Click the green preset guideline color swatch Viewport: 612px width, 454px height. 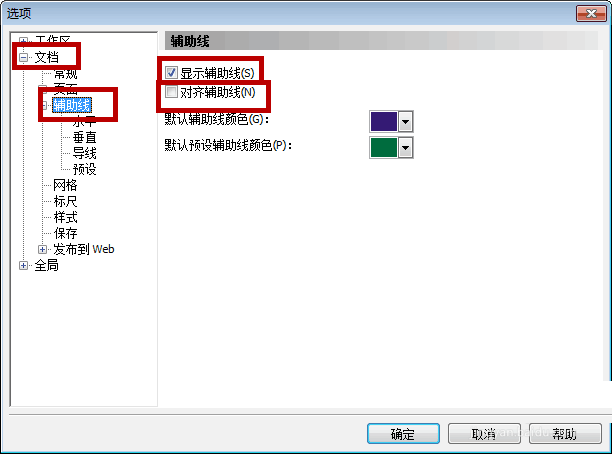383,148
